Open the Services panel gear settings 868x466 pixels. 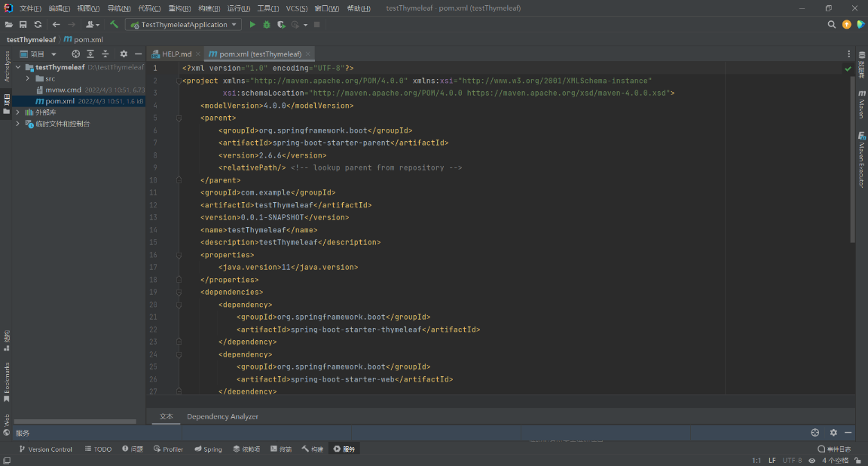click(833, 433)
